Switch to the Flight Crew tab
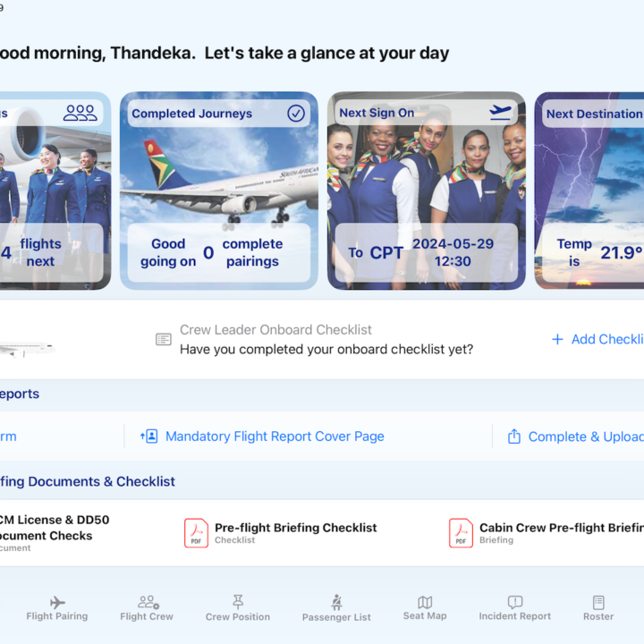This screenshot has width=644, height=644. (x=147, y=608)
